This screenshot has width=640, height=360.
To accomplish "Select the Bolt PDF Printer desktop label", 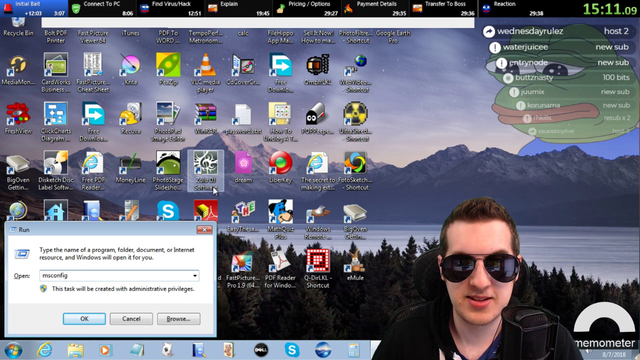I will (56, 37).
